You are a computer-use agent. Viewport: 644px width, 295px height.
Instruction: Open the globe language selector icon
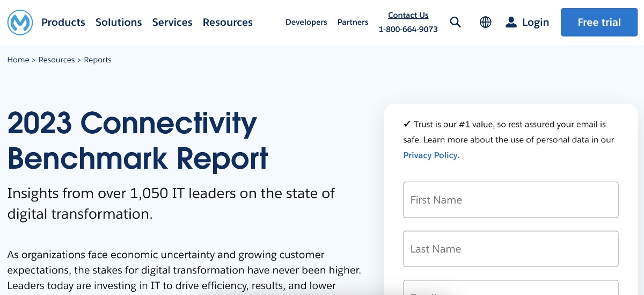(486, 22)
